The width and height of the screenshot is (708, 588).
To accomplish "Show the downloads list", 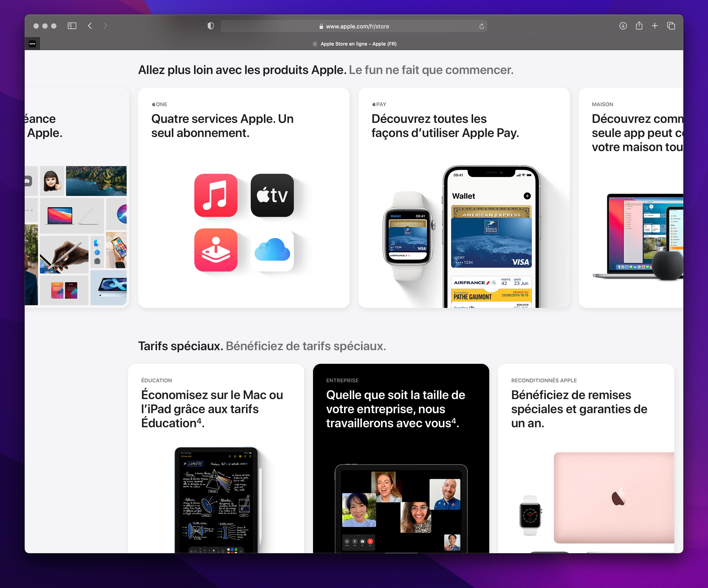I will click(623, 26).
